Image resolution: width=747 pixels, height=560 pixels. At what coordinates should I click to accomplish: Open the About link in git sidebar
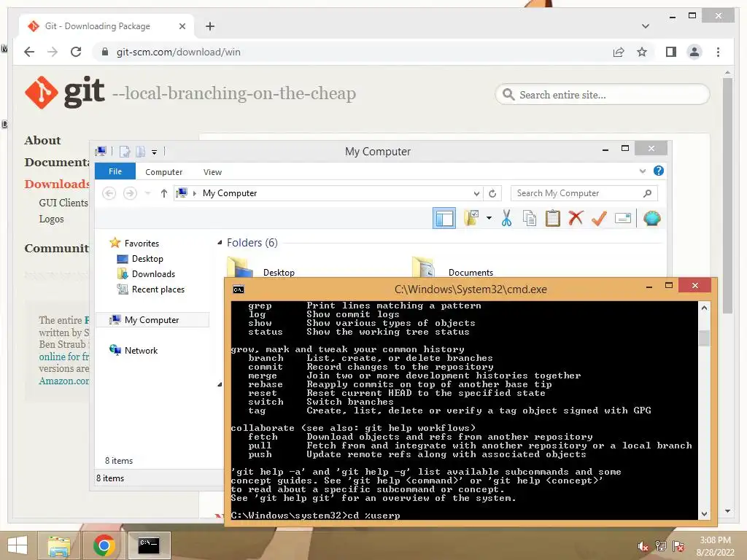[x=42, y=141]
